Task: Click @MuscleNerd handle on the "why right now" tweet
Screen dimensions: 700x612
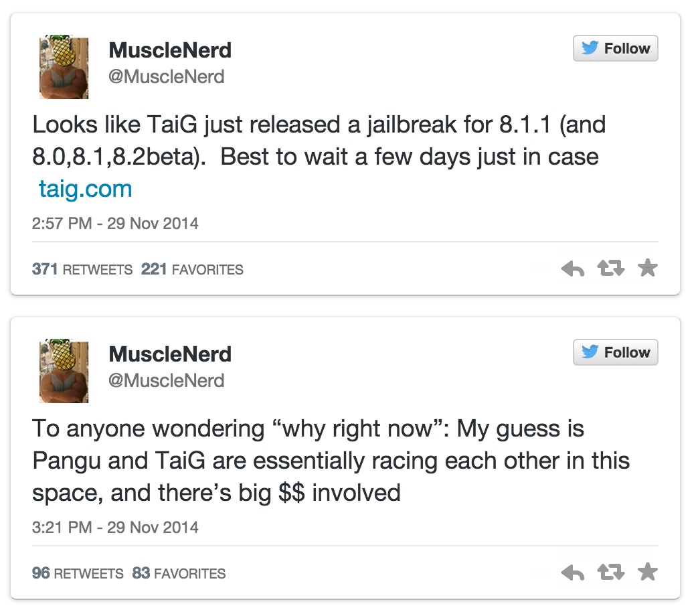Action: [167, 381]
